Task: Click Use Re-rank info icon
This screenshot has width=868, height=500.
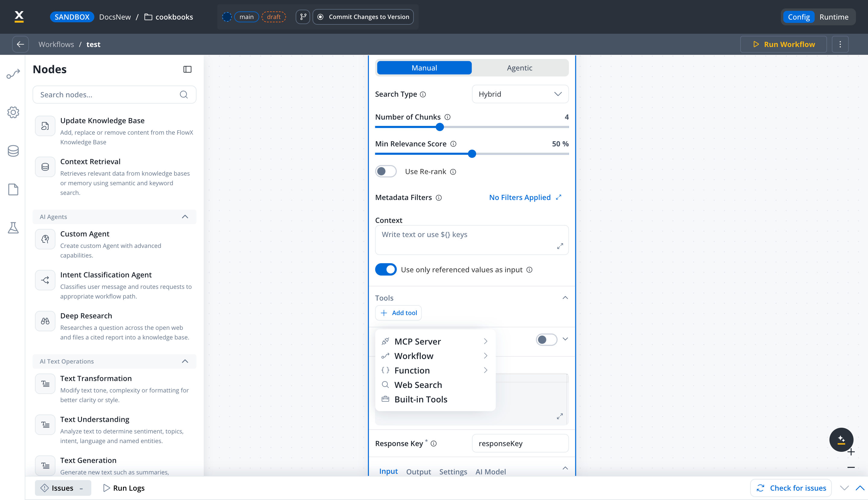Action: (x=453, y=172)
